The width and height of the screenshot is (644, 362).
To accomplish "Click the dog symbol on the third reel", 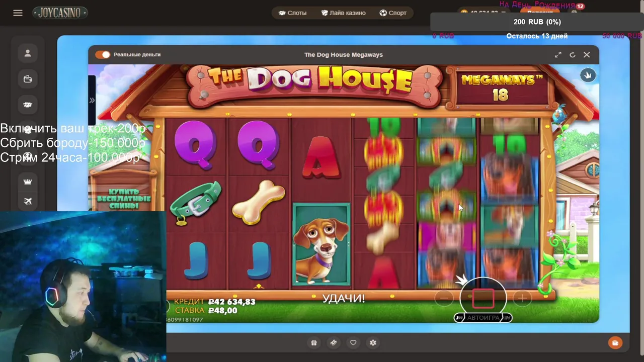I will tap(321, 244).
